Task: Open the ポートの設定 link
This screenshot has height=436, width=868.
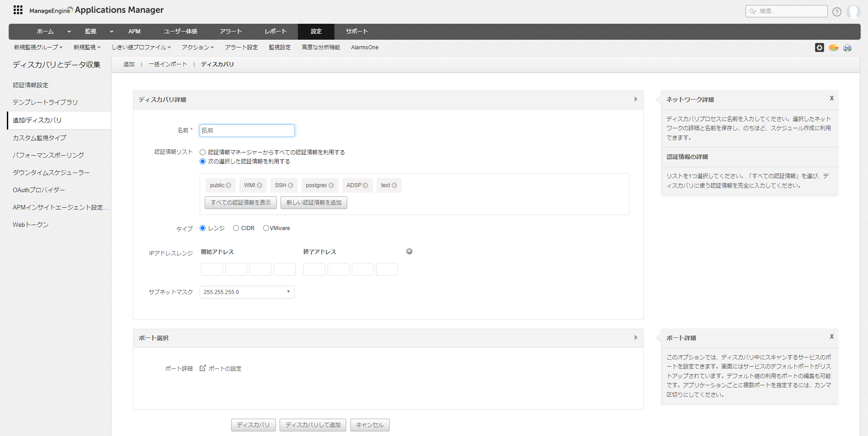Action: [225, 368]
